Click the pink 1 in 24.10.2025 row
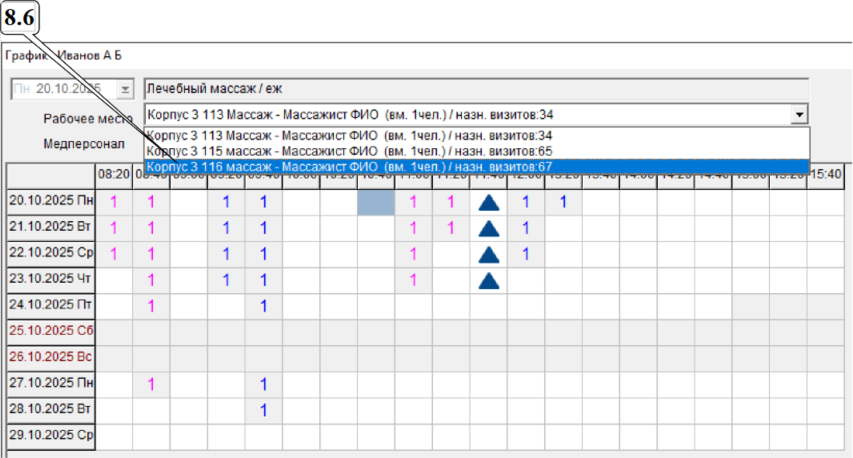This screenshot has width=853, height=458. click(151, 306)
